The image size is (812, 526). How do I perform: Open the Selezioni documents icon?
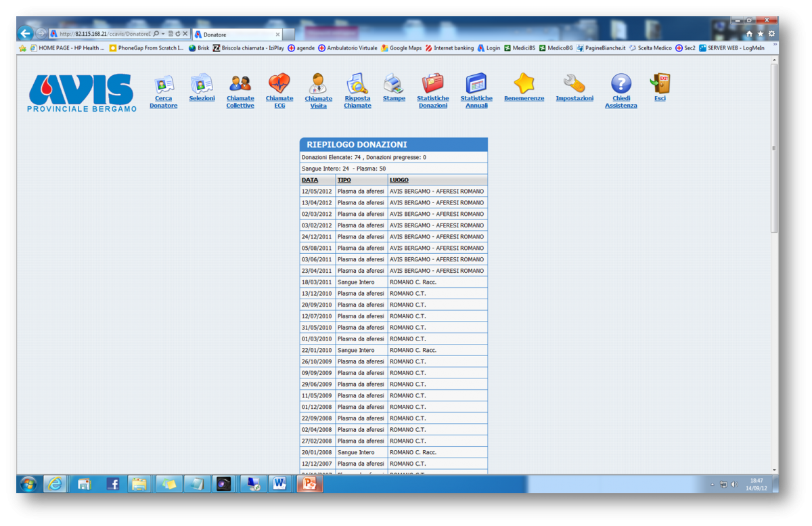pos(202,83)
